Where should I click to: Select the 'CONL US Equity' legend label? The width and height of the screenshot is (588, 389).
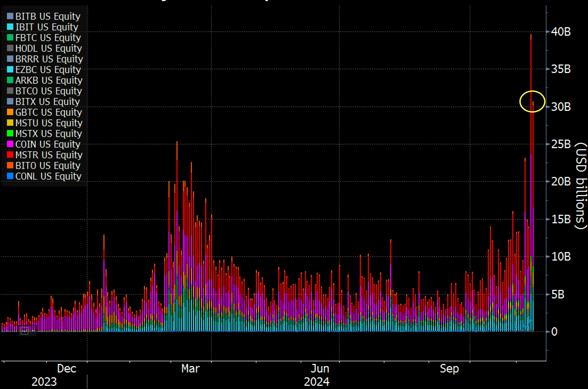pyautogui.click(x=49, y=177)
